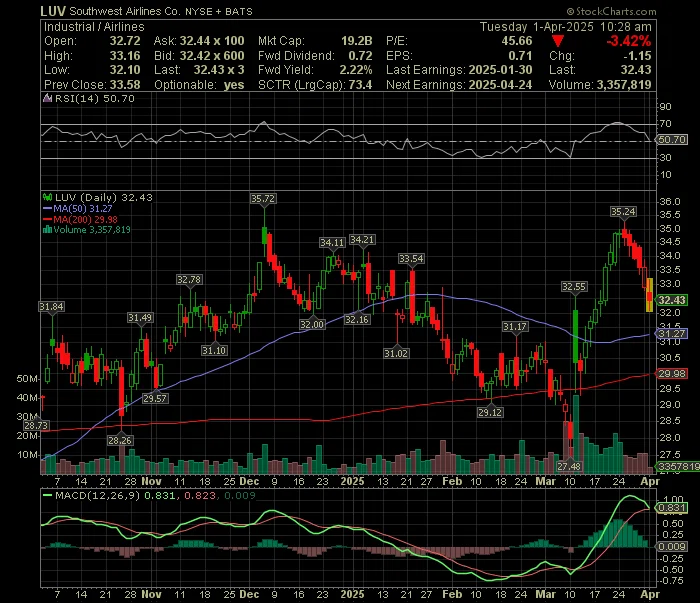Click the MACD green legend line
This screenshot has width=700, height=603.
[x=47, y=495]
